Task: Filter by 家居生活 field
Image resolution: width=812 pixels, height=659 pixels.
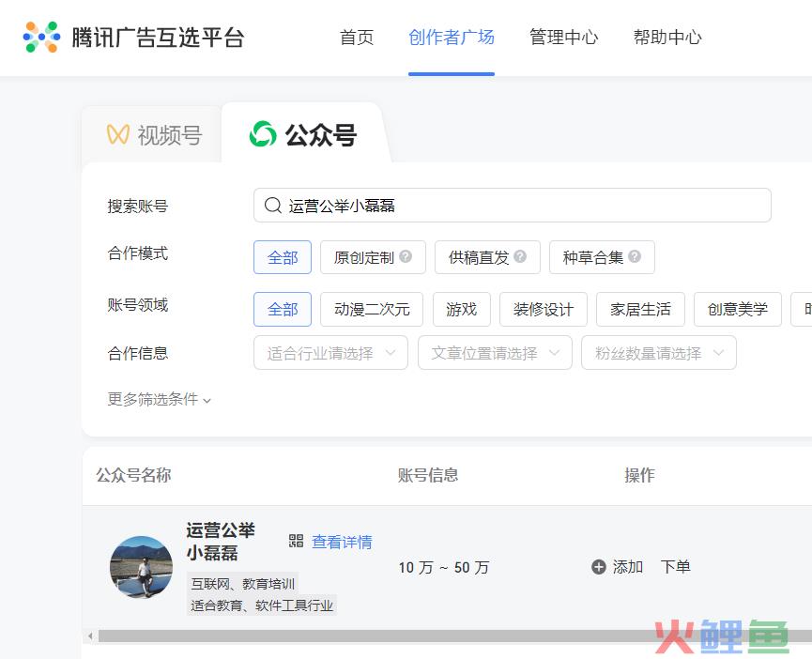Action: click(x=640, y=309)
